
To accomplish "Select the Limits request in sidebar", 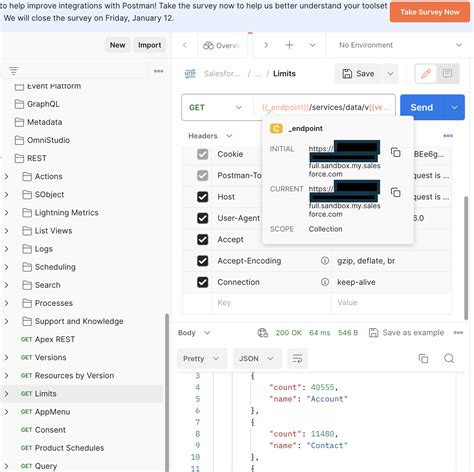I will click(46, 394).
